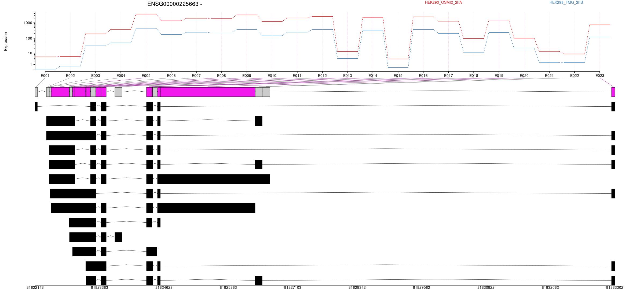Click genomic coordinate 81825863
Image resolution: width=644 pixels, height=292 pixels.
[x=228, y=287]
